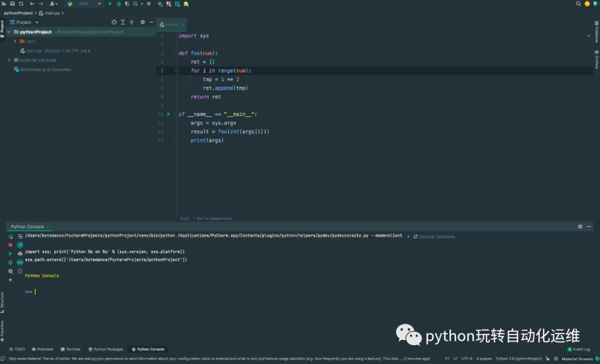Screen dimensions: 600x364
Task: Click the orange update notification icon
Action: (587, 4)
